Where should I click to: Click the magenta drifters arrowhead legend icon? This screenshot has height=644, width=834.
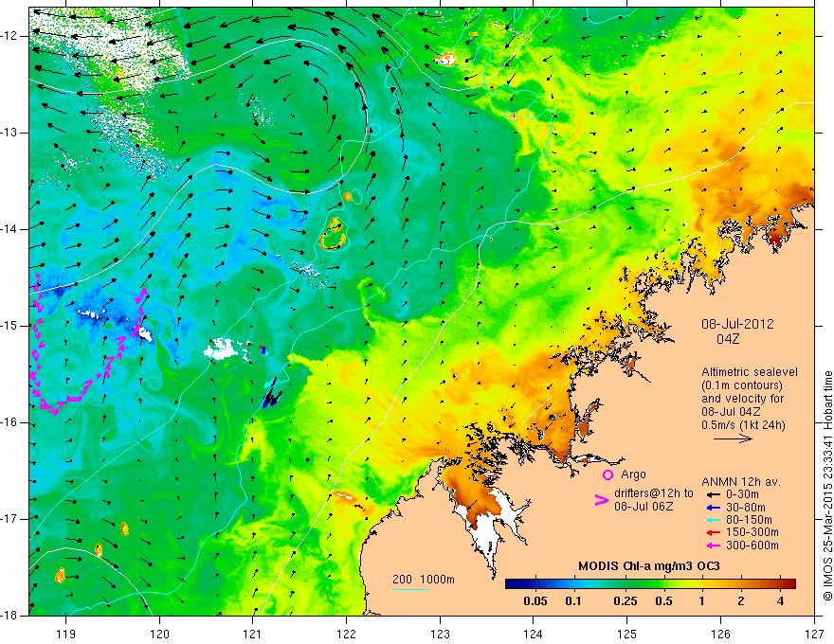(601, 500)
